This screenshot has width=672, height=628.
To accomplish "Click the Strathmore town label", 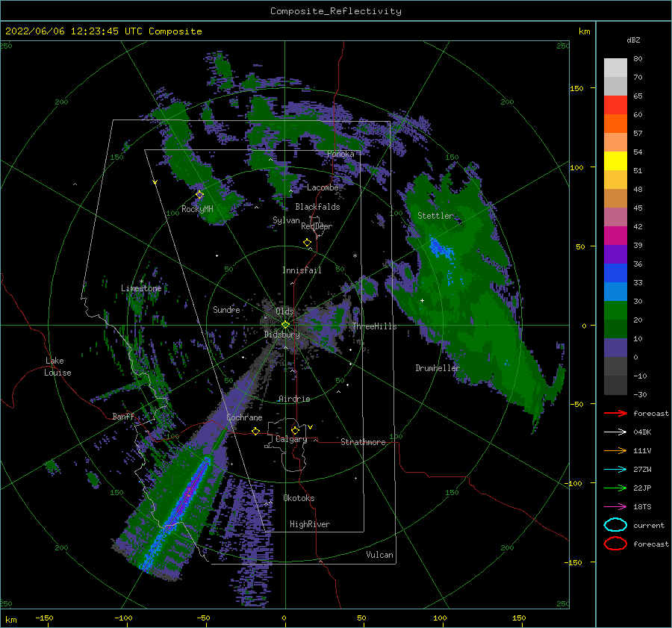I will (x=363, y=442).
